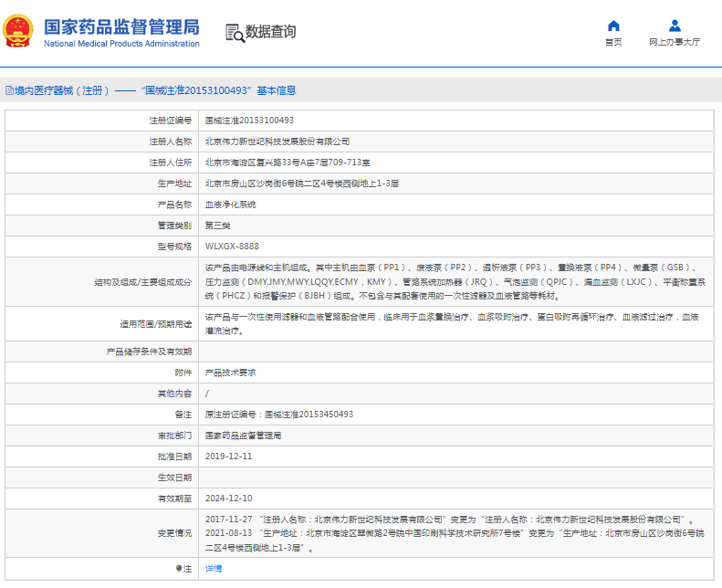Click the 境内医疗器械（注册） breadcrumb text
The width and height of the screenshot is (722, 588).
62,90
